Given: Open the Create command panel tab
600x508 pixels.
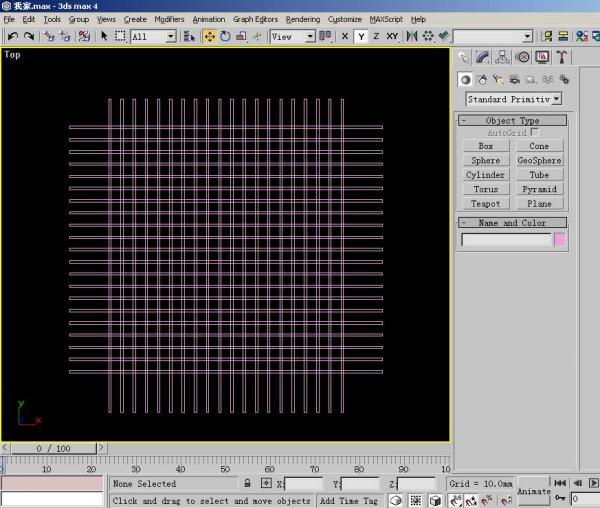Looking at the screenshot, I should [464, 57].
